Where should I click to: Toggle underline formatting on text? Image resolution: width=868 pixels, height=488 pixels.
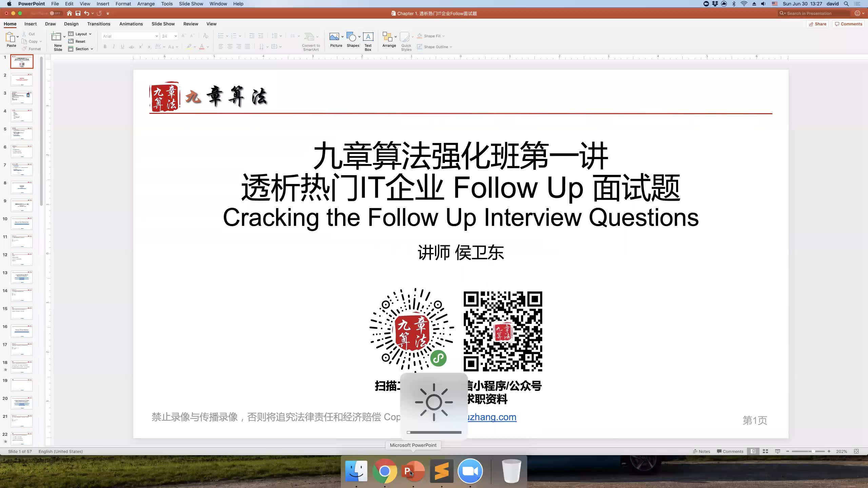click(x=123, y=47)
